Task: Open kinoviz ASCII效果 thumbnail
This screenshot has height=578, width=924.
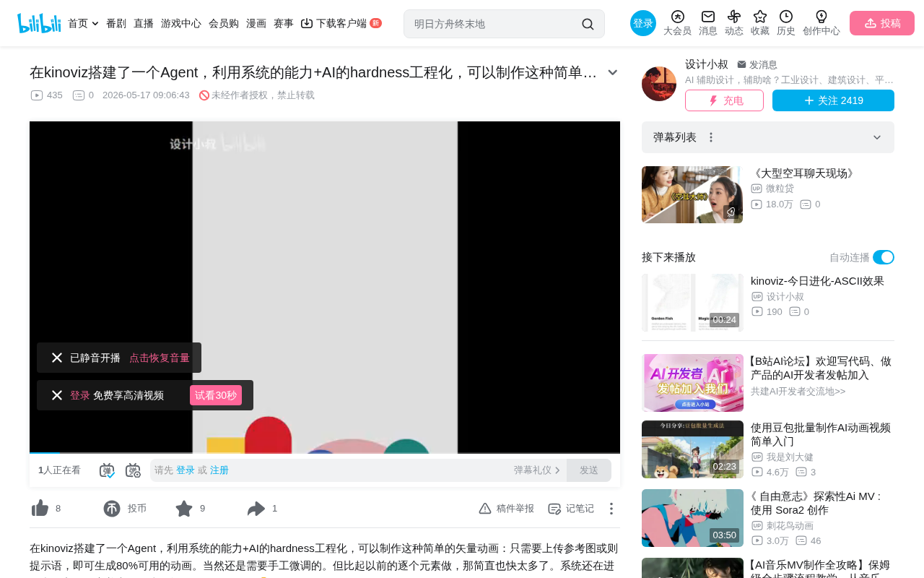Action: [x=692, y=303]
